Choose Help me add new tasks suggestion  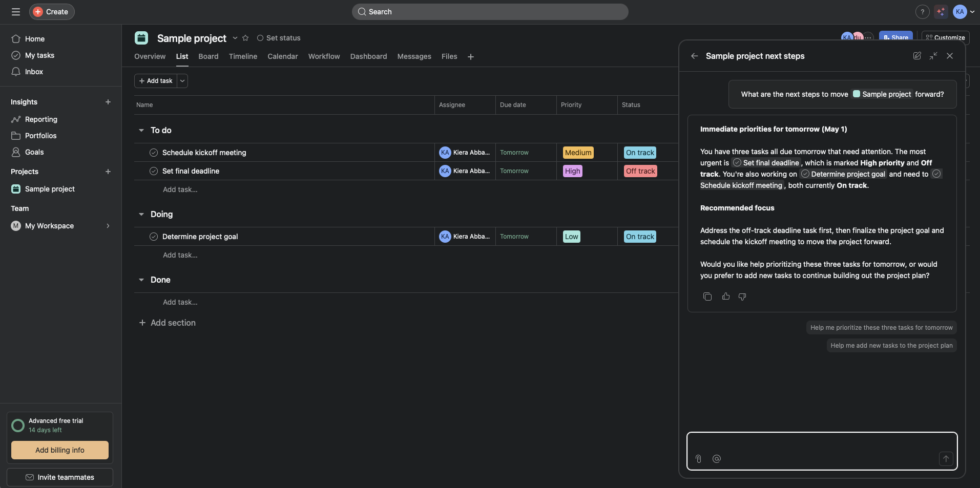[891, 346]
